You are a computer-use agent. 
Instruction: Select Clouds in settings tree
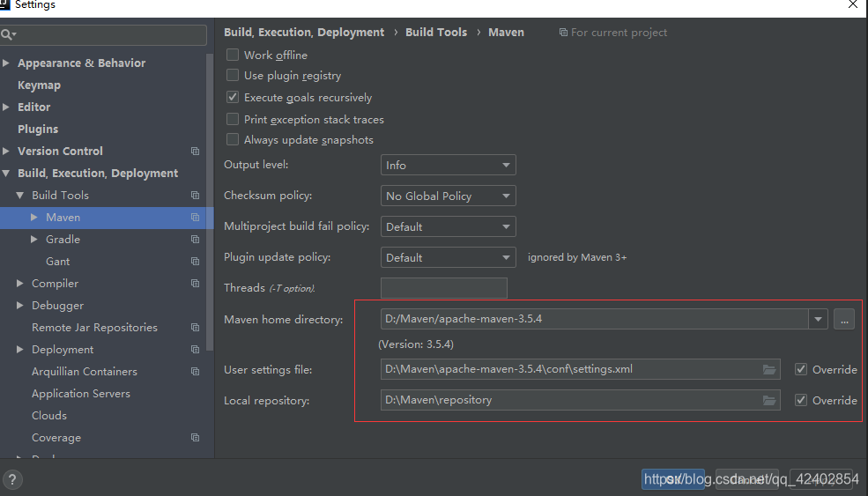tap(49, 416)
